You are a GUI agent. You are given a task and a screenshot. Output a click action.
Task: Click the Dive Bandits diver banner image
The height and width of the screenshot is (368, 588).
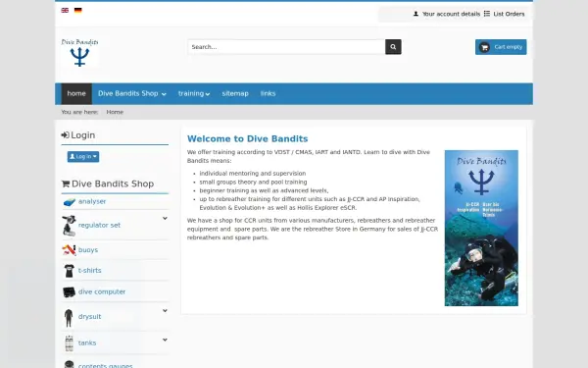[x=481, y=228]
